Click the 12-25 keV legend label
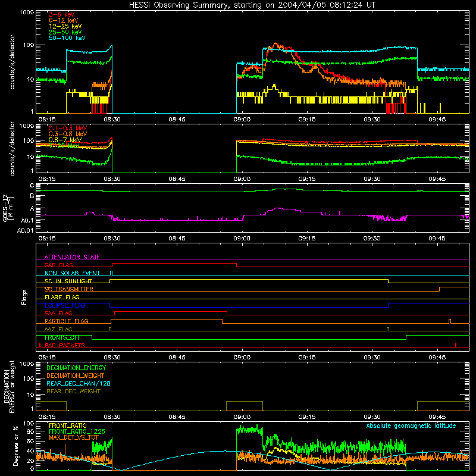This screenshot has height=476, width=476. (x=65, y=26)
